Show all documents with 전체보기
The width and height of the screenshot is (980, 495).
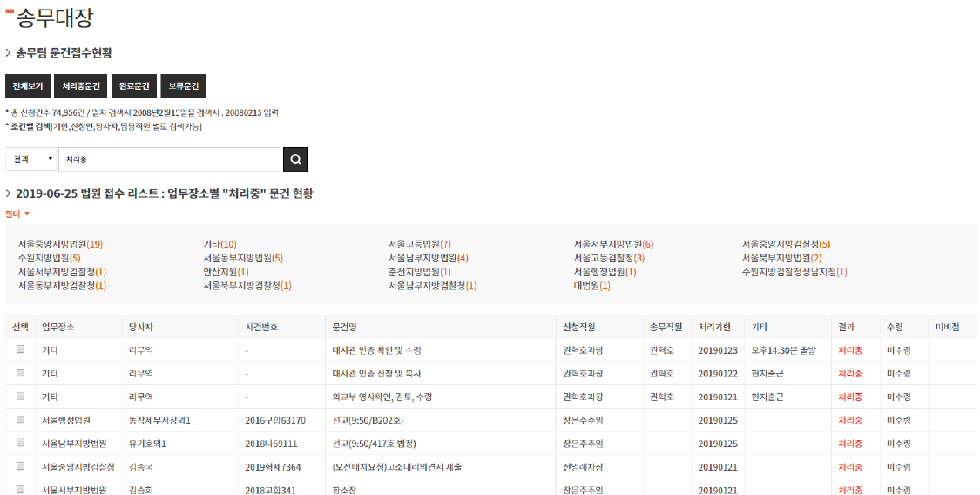click(x=28, y=86)
